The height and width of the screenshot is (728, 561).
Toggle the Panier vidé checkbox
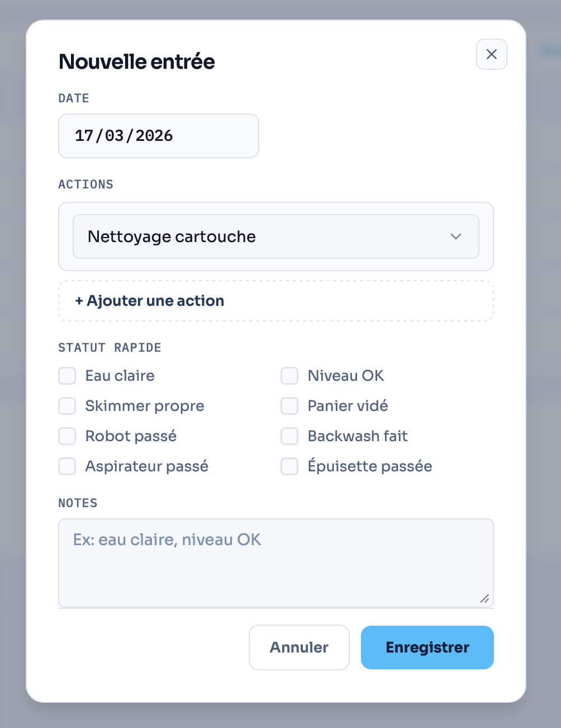(289, 406)
